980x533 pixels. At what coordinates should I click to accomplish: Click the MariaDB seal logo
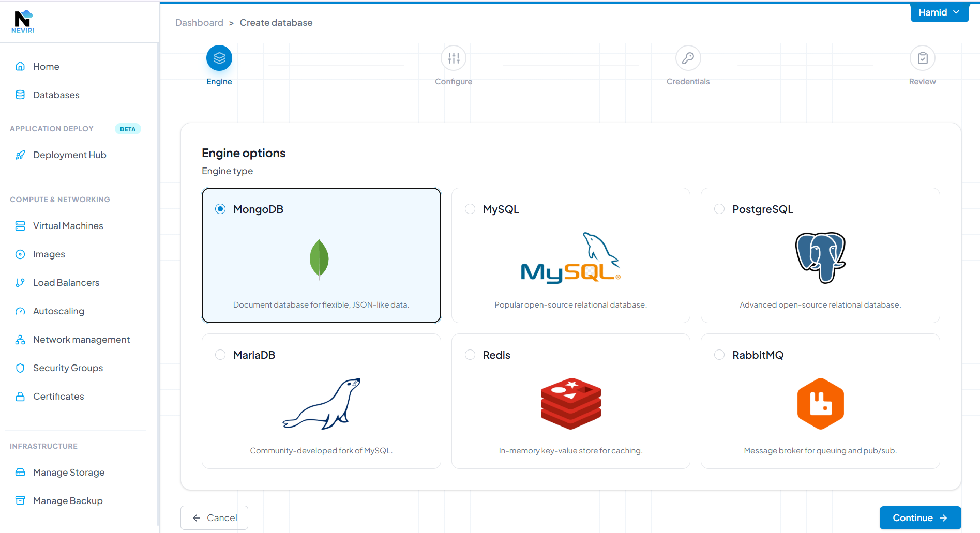point(321,403)
